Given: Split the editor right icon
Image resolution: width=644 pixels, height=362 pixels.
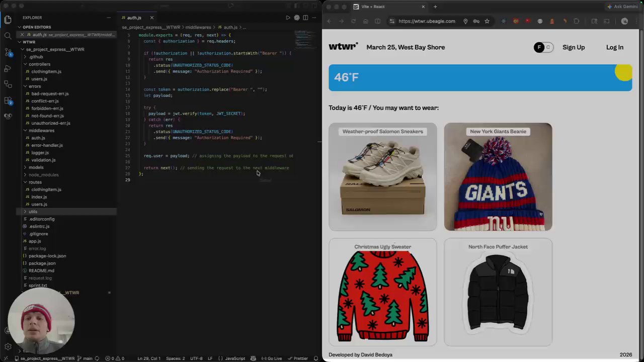Looking at the screenshot, I should coord(305,18).
